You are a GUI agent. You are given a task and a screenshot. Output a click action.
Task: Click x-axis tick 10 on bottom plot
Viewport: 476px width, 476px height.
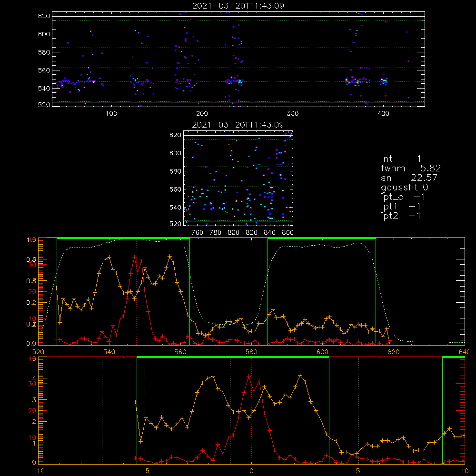pos(465,471)
